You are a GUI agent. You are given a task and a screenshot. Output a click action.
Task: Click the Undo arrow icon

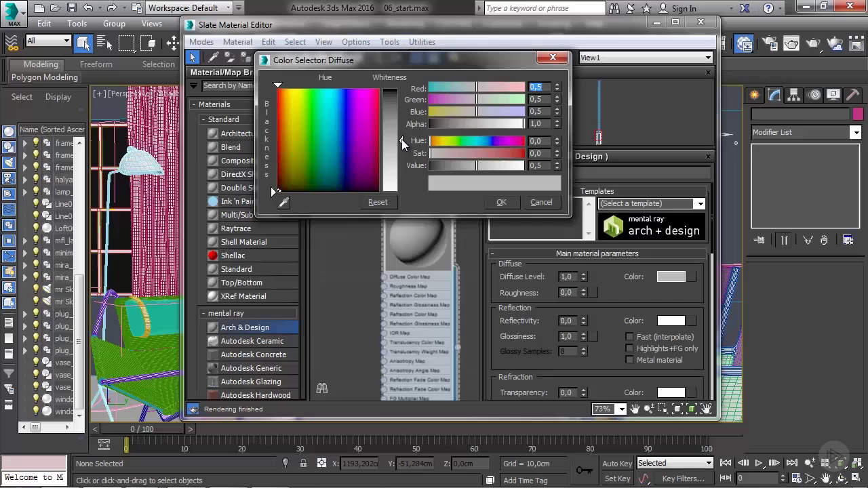[88, 8]
